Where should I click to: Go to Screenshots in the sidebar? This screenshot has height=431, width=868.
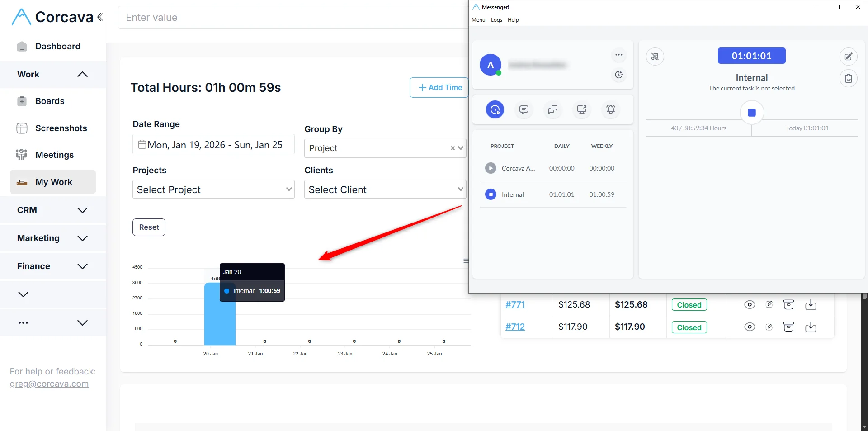coord(61,128)
